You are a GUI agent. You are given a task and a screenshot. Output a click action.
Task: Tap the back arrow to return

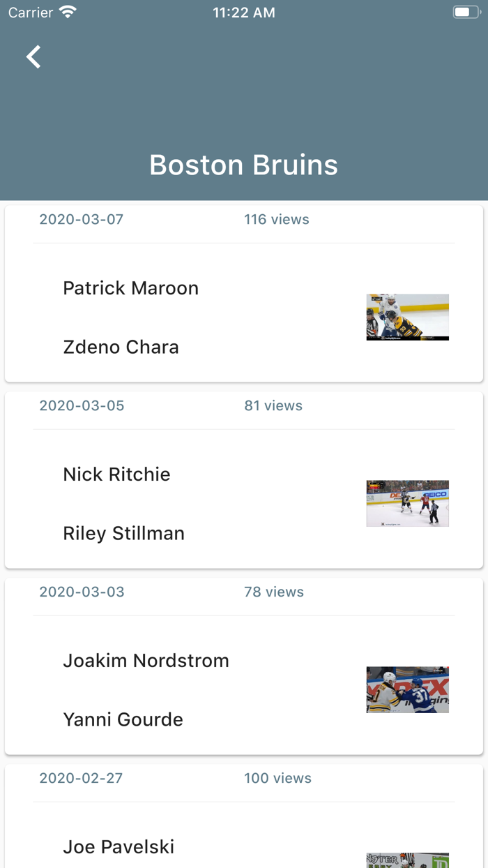(x=32, y=57)
